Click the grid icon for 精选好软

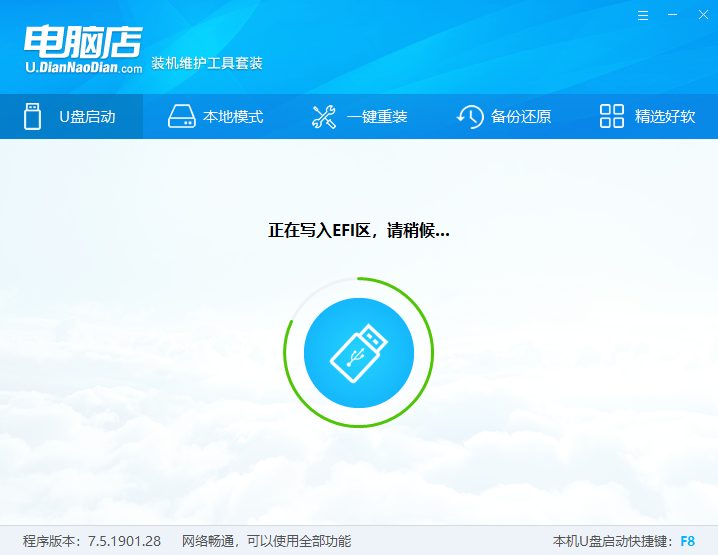click(611, 116)
